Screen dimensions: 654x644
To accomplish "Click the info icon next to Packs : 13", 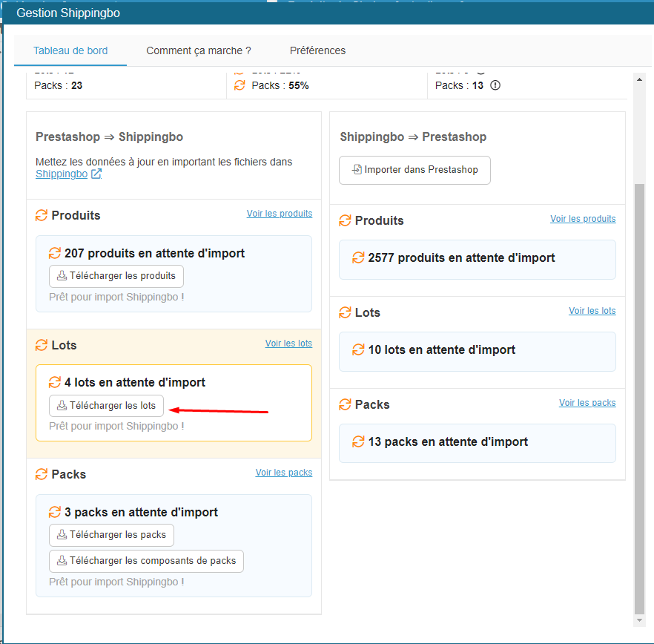I will (495, 85).
